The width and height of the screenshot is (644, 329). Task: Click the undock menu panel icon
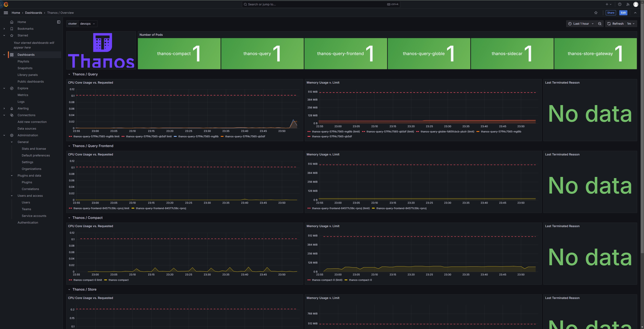pos(59,22)
